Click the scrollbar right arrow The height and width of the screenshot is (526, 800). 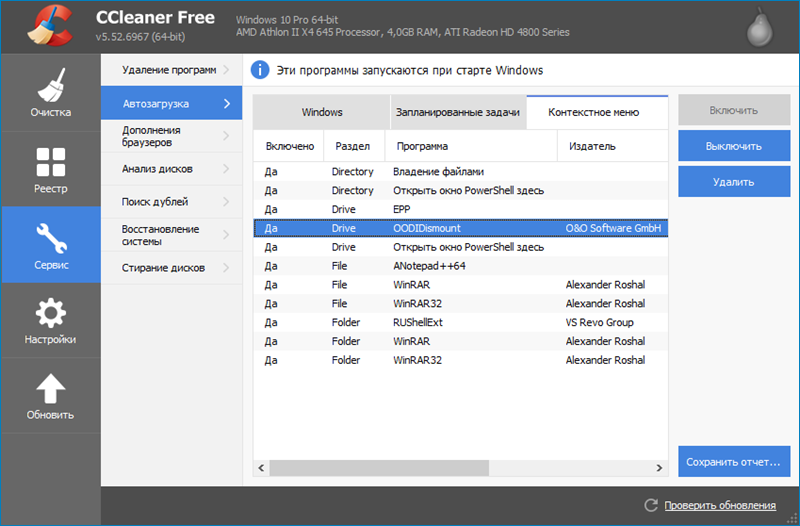tap(659, 467)
